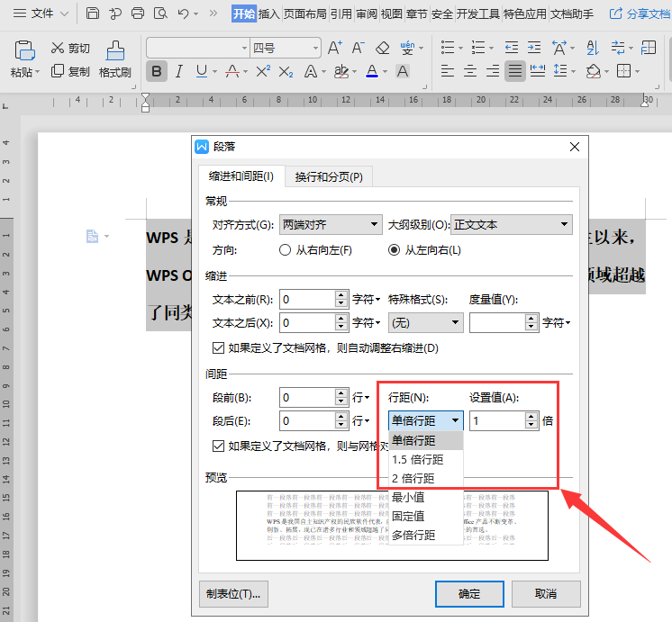
Task: Open Print Preview icon
Action: pyautogui.click(x=160, y=14)
